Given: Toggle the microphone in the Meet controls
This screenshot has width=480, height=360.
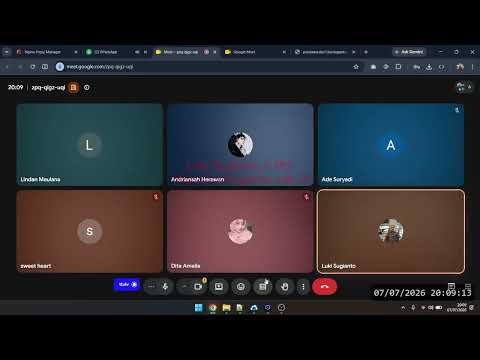Looking at the screenshot, I should coord(165,287).
